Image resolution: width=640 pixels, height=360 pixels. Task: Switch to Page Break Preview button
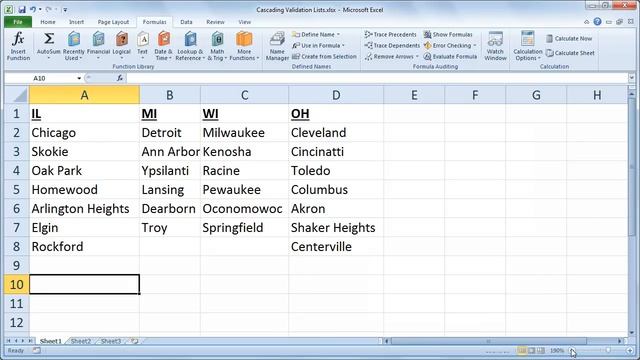(540, 350)
